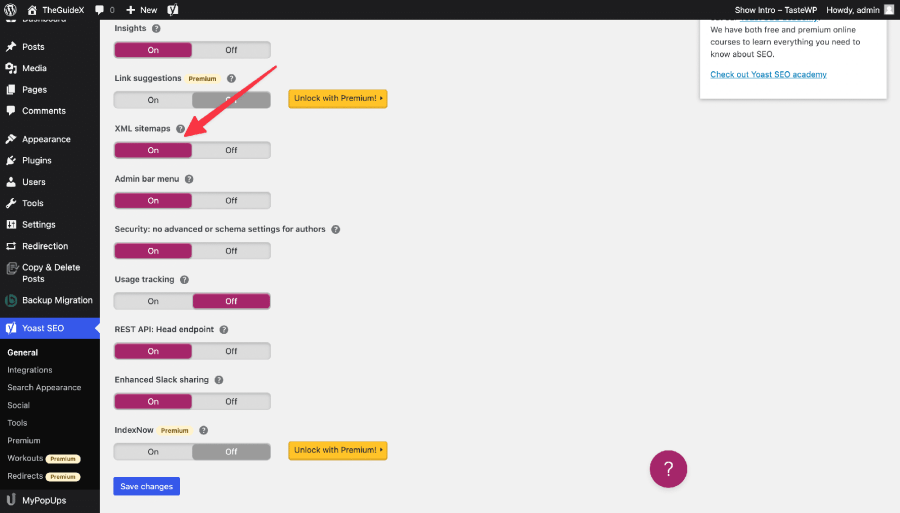Turn Insights off
Viewport: 900px width, 513px height.
[x=231, y=50]
